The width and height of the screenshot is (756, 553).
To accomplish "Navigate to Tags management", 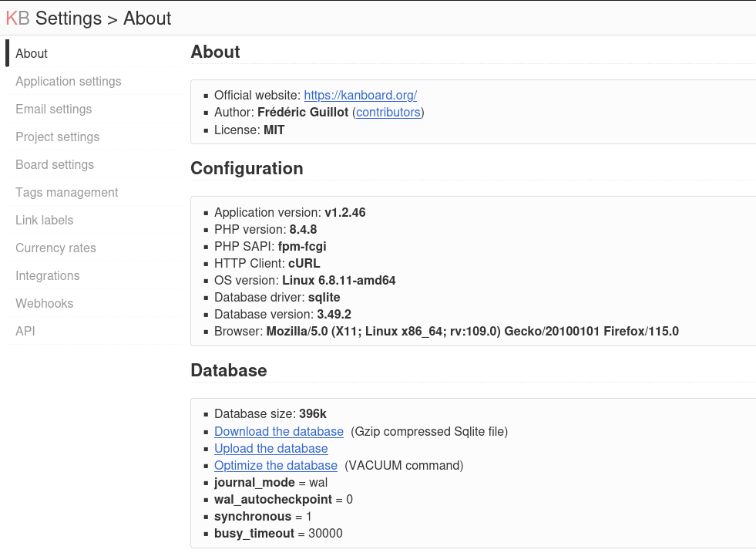I will coord(66,193).
